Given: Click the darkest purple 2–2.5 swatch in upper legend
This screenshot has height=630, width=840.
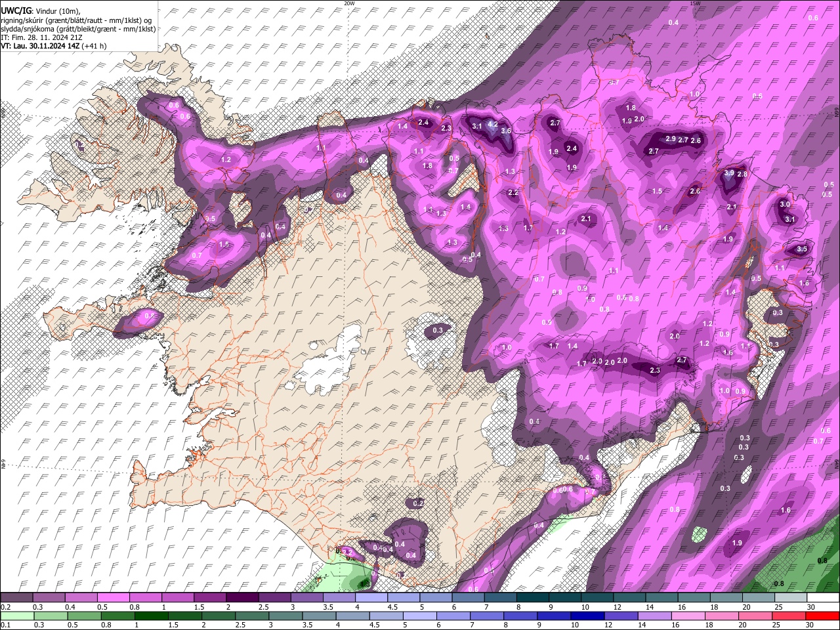Looking at the screenshot, I should pyautogui.click(x=242, y=598).
